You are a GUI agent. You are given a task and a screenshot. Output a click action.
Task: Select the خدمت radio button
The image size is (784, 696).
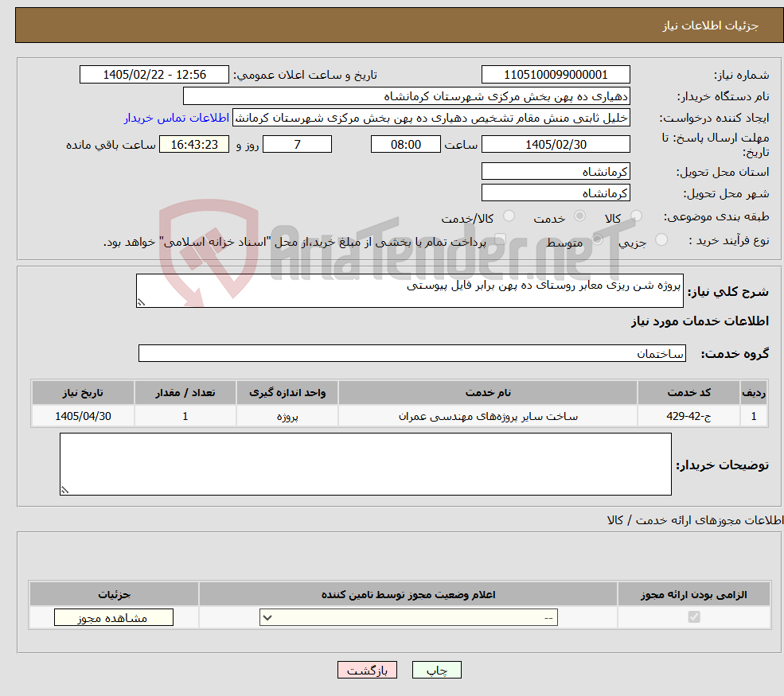coord(579,216)
